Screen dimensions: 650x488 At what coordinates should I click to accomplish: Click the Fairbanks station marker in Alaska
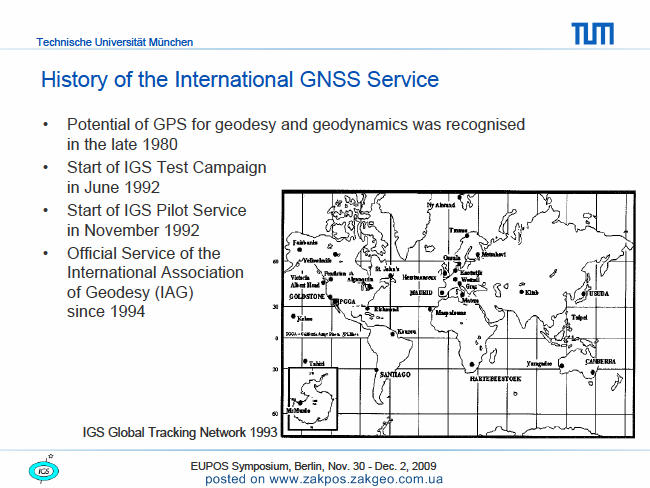300,250
